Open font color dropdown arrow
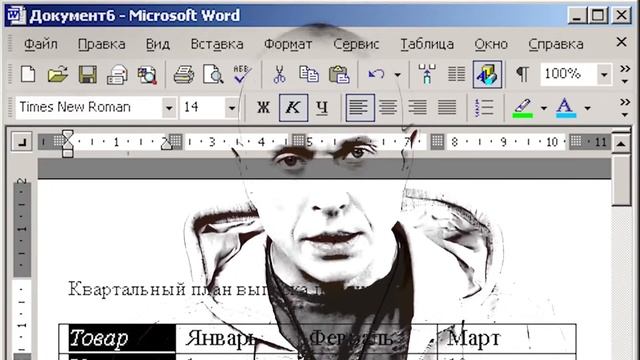 click(587, 108)
